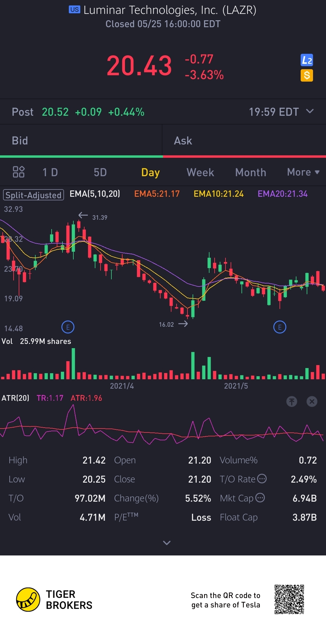The height and width of the screenshot is (644, 326).
Task: Expand more stock details with chevron
Action: point(167,543)
